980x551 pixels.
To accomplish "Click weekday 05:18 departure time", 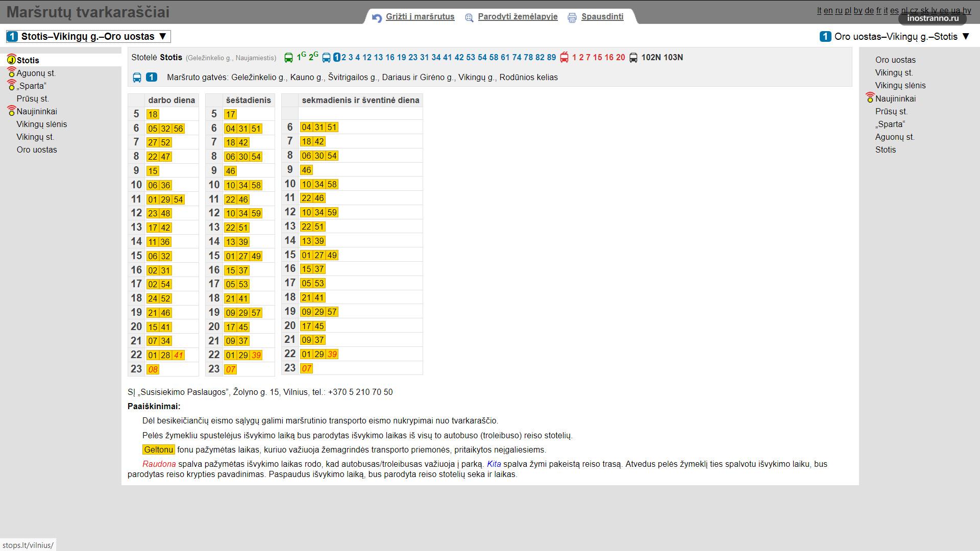I will [153, 114].
